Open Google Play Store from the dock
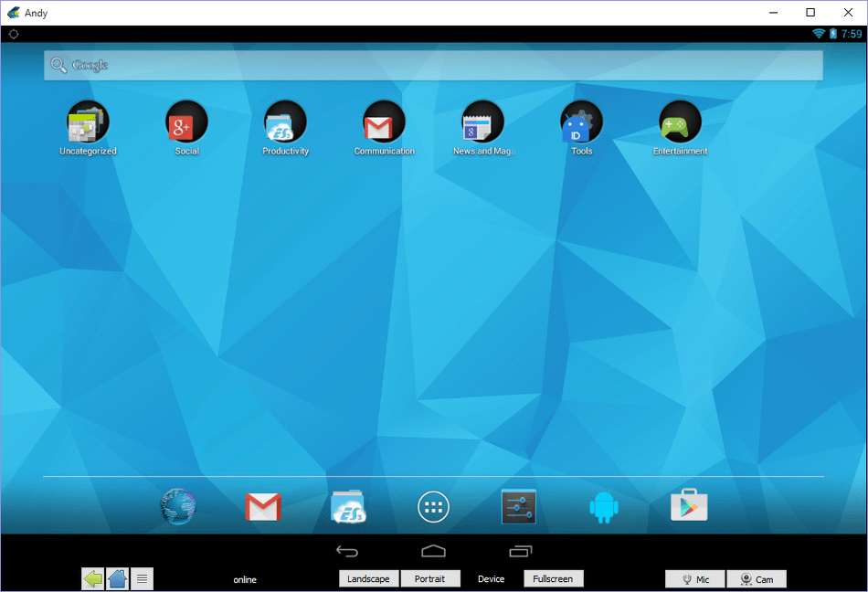Screen dimensions: 868x592 click(689, 506)
